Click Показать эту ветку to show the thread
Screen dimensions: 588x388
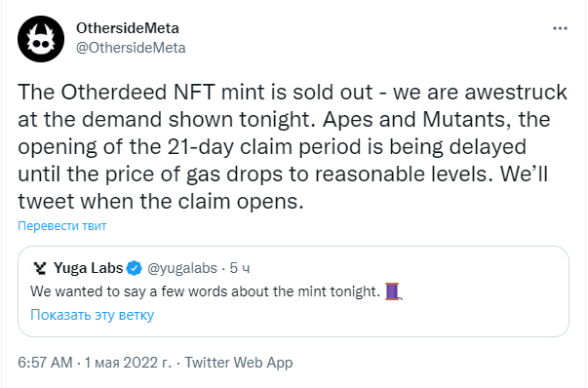coord(93,315)
